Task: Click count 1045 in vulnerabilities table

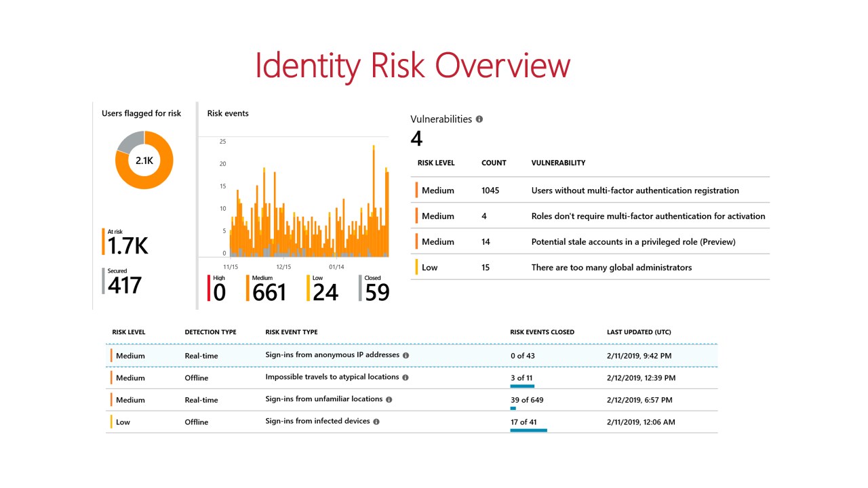Action: (x=490, y=190)
